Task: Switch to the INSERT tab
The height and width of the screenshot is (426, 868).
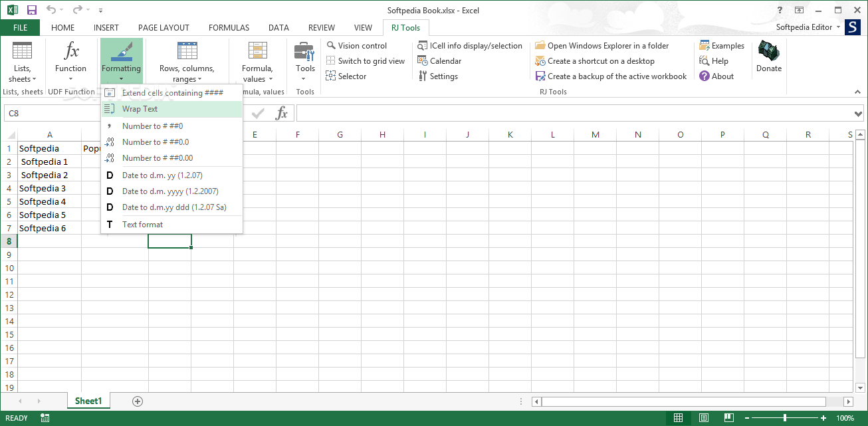Action: point(106,28)
